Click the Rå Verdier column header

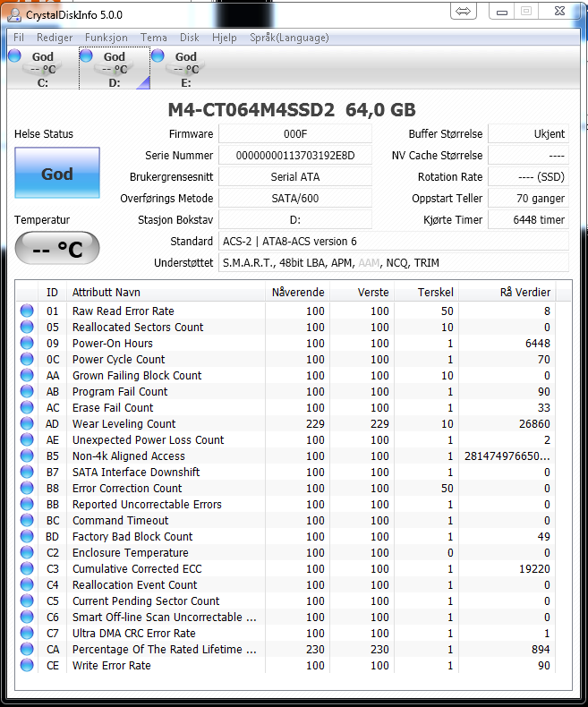507,292
